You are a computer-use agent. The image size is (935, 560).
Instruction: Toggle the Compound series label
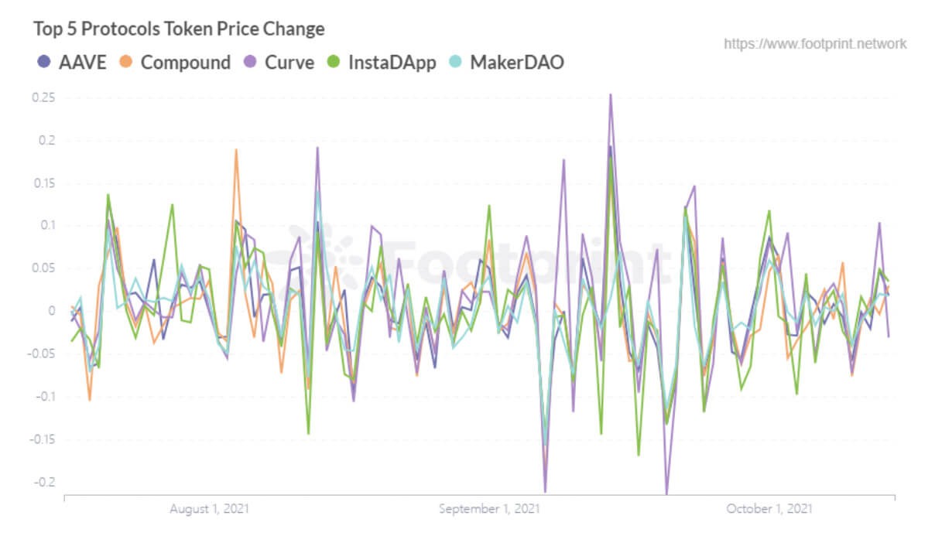pos(186,63)
